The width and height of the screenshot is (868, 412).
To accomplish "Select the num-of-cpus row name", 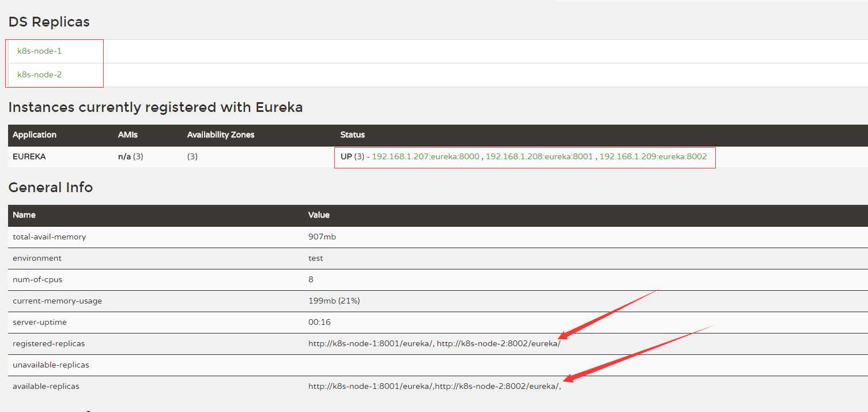I will (37, 280).
